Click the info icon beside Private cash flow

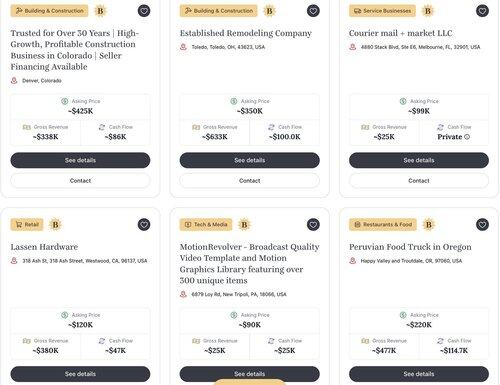tap(467, 137)
